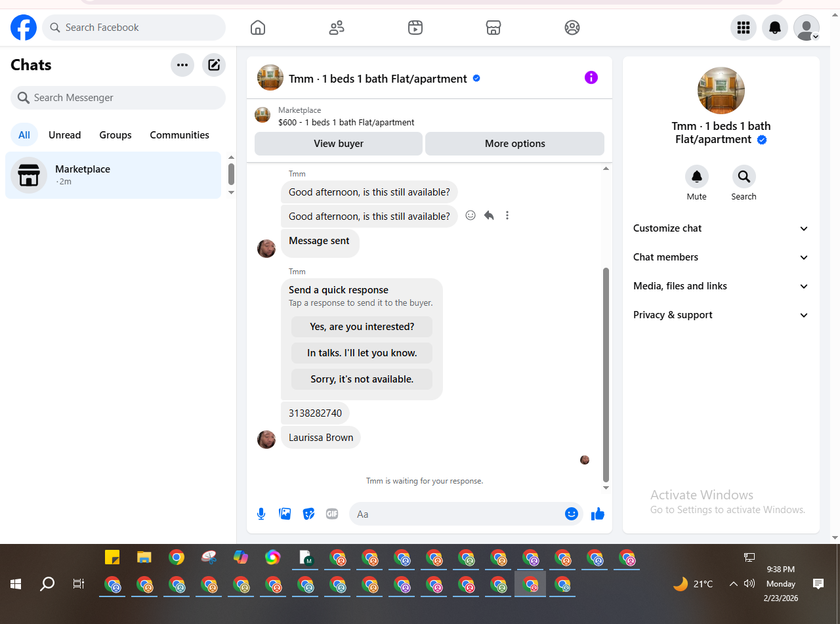Viewport: 840px width, 624px height.
Task: Open the Friends icon in top navigation
Action: point(337,28)
